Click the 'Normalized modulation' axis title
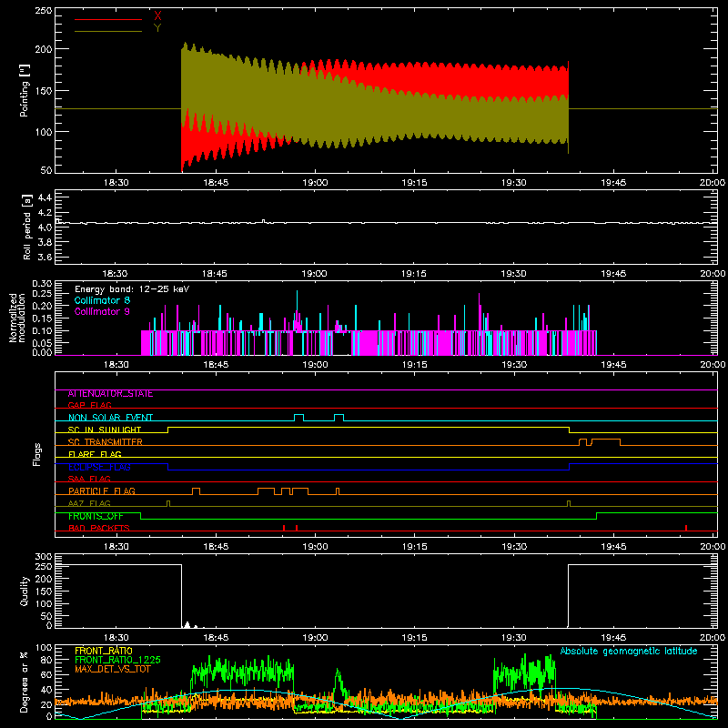728x728 pixels. 17,318
